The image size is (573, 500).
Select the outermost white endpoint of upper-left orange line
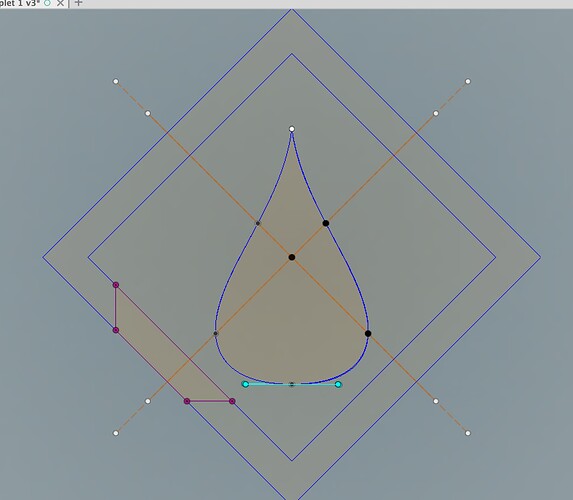116,81
